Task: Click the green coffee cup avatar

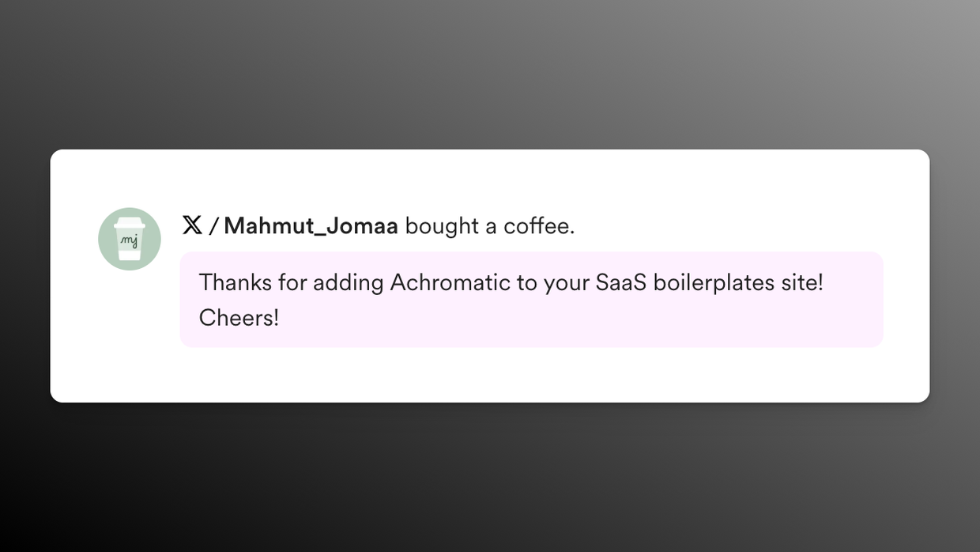Action: click(130, 239)
